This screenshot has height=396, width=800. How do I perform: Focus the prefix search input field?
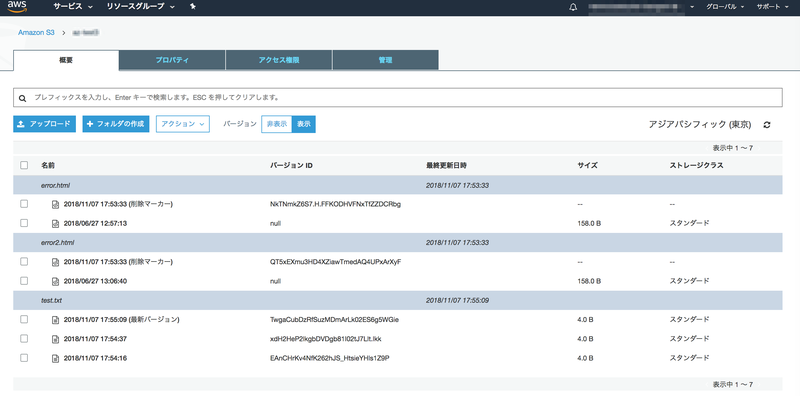tap(398, 97)
